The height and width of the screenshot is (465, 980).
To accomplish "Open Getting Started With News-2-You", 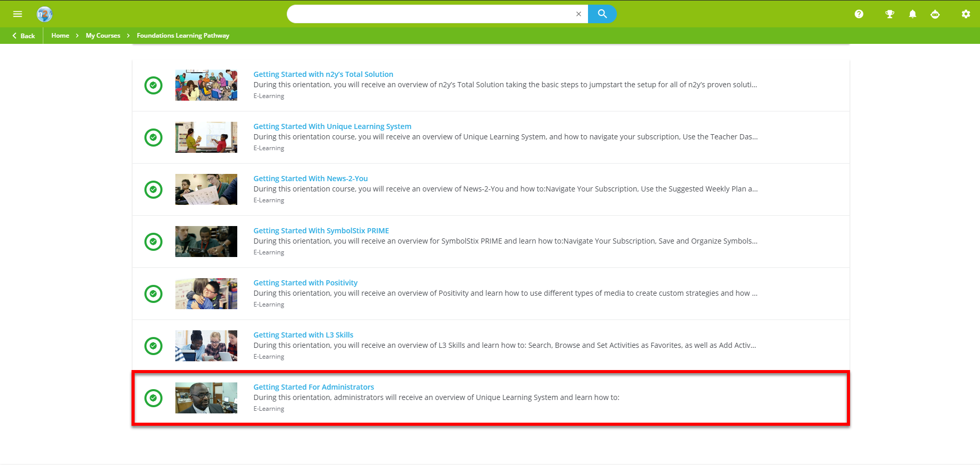I will point(311,179).
